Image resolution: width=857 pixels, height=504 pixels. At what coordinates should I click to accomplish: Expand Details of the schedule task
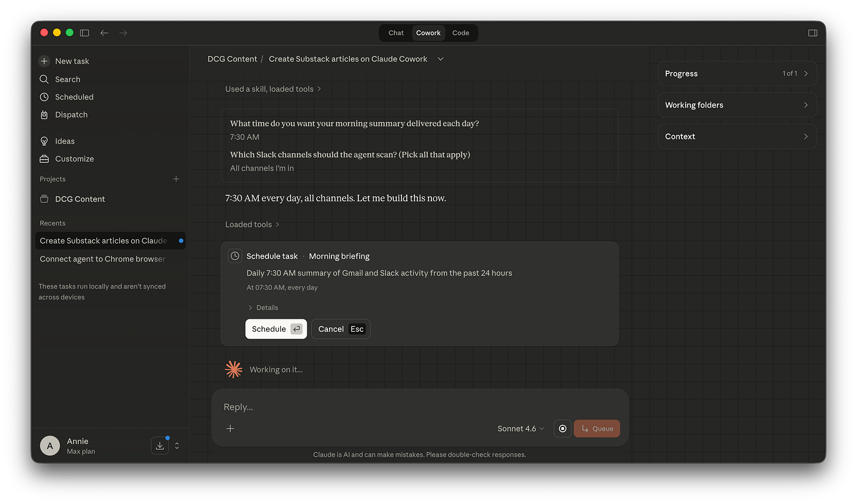point(263,308)
